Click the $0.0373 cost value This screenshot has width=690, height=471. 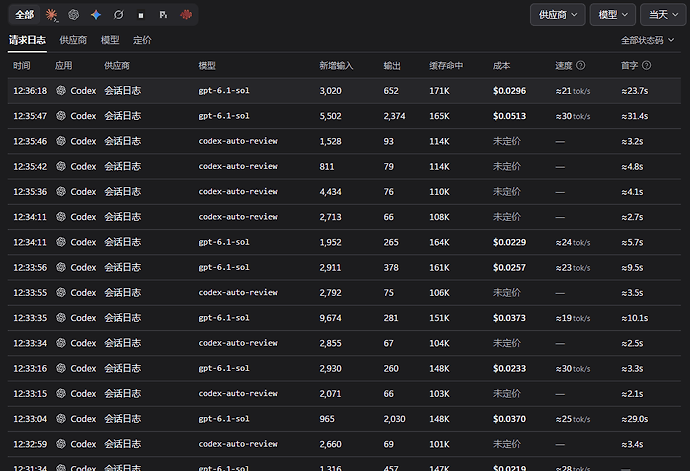point(509,318)
